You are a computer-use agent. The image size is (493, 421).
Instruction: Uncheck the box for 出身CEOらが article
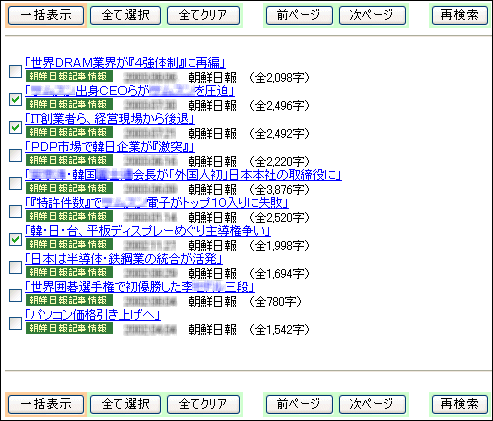(x=15, y=99)
